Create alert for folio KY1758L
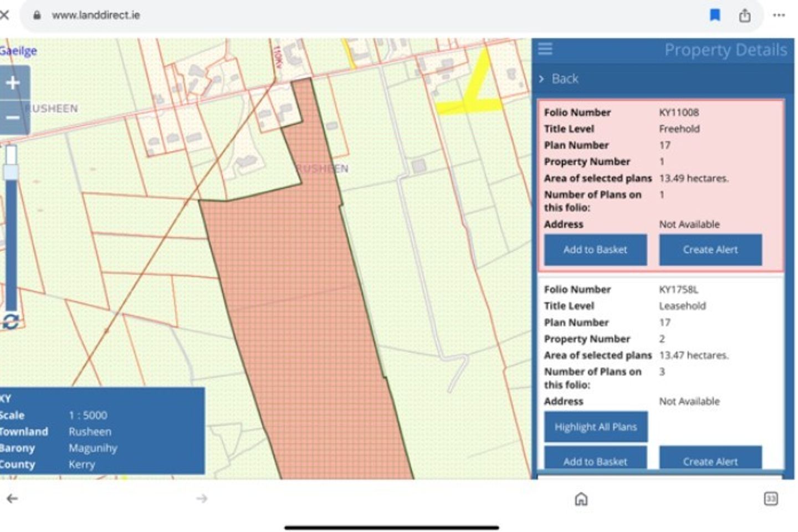 pyautogui.click(x=710, y=460)
